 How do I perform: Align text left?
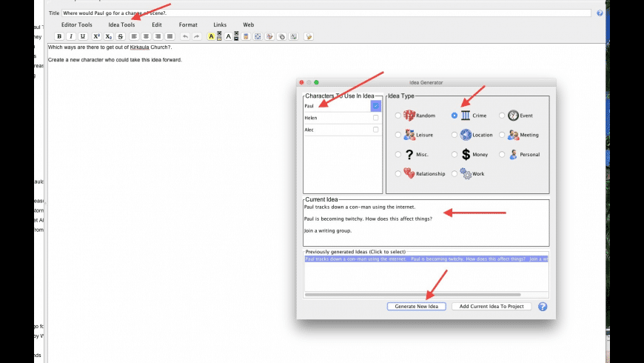pyautogui.click(x=134, y=36)
